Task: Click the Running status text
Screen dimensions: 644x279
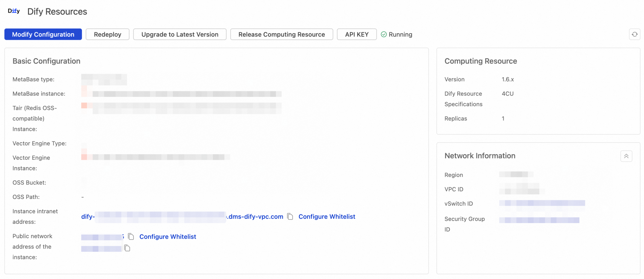Action: coord(400,34)
